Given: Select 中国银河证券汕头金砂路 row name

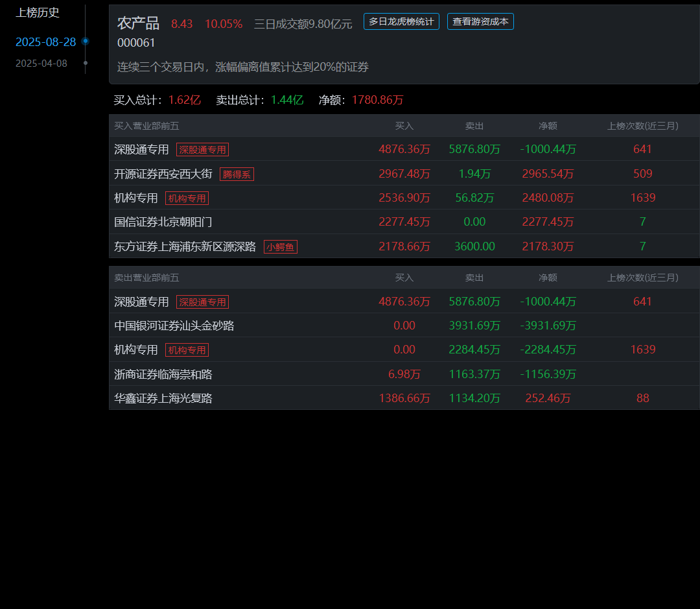Looking at the screenshot, I should (174, 326).
